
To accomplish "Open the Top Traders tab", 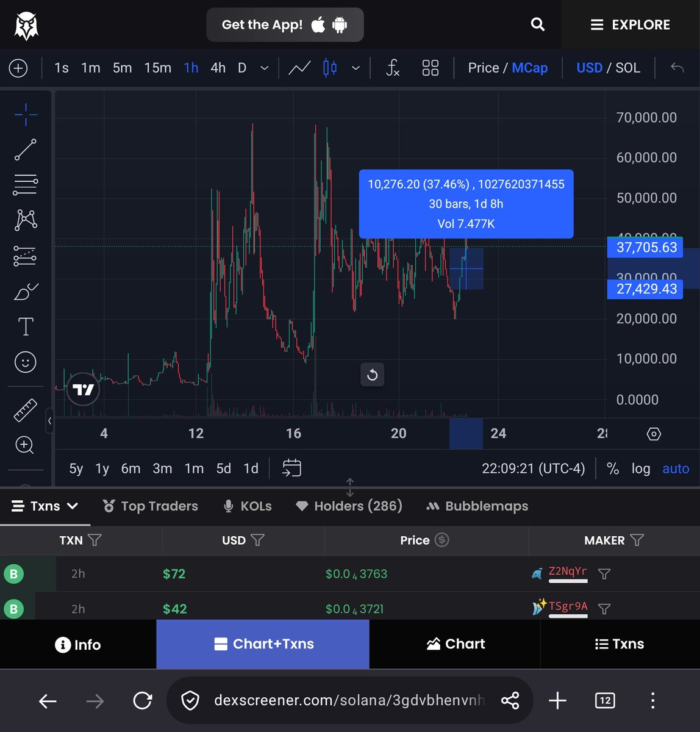I will coord(151,506).
